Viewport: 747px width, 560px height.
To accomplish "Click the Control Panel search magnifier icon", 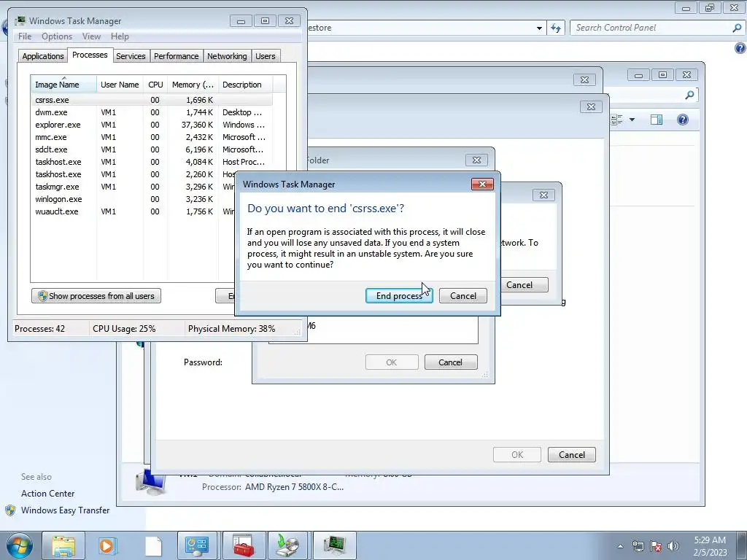I will click(x=737, y=28).
